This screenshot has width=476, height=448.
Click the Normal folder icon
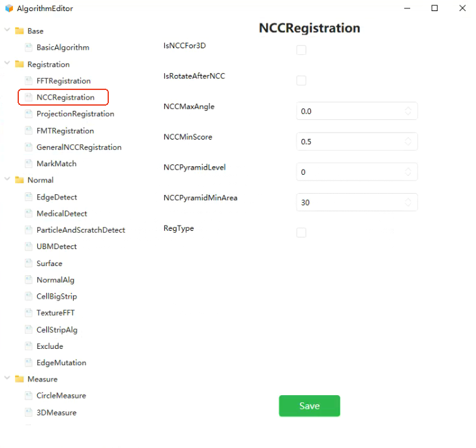point(20,180)
